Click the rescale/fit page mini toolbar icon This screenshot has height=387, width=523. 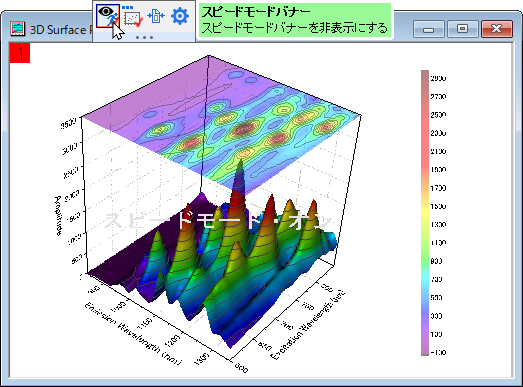(156, 16)
